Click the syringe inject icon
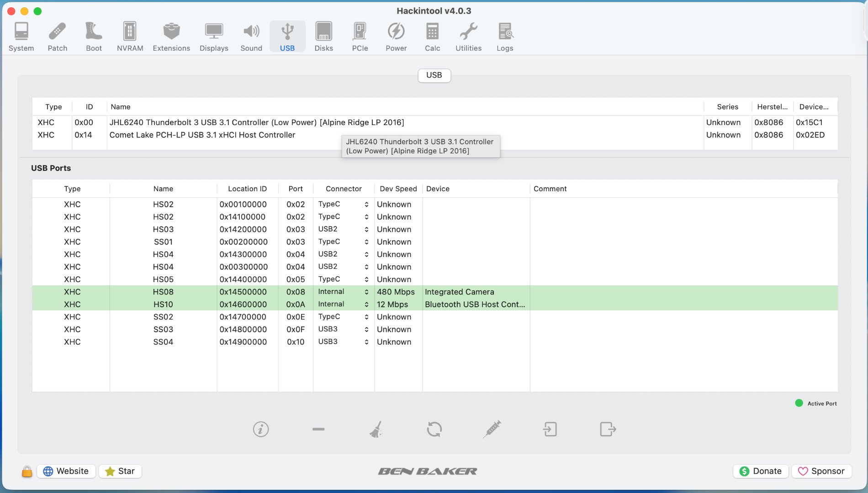The image size is (868, 493). click(x=492, y=429)
